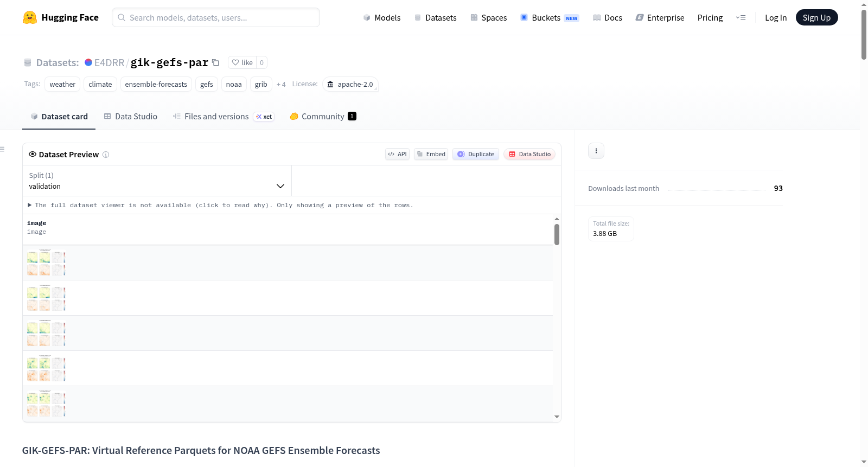
Task: Switch to the Dataset card tab
Action: [x=59, y=116]
